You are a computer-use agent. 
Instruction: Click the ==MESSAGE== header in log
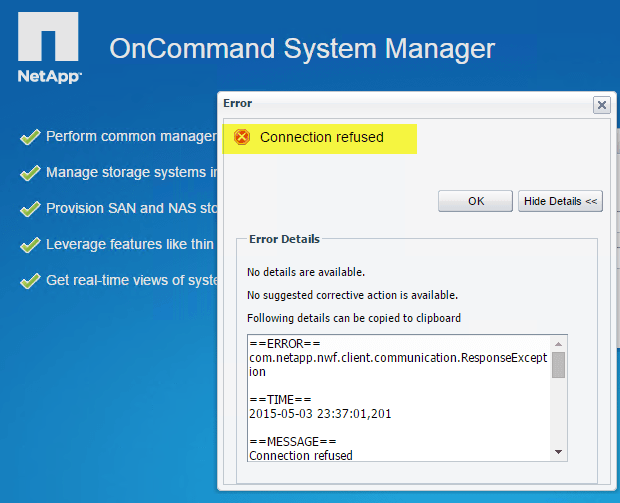293,441
